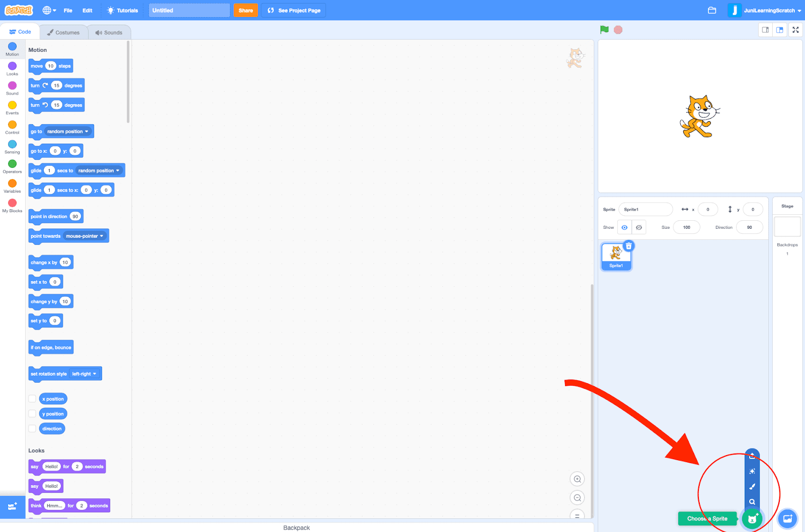Jump to the Control block category

pyautogui.click(x=12, y=127)
